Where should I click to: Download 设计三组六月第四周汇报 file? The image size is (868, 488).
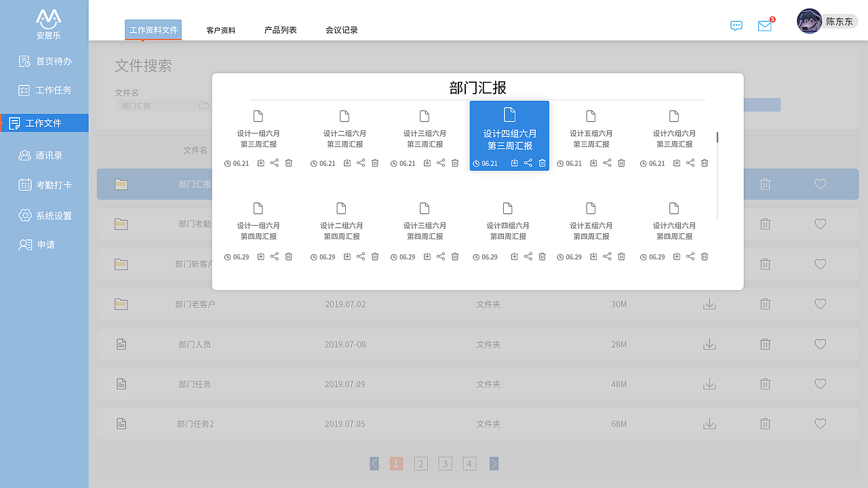(x=427, y=256)
